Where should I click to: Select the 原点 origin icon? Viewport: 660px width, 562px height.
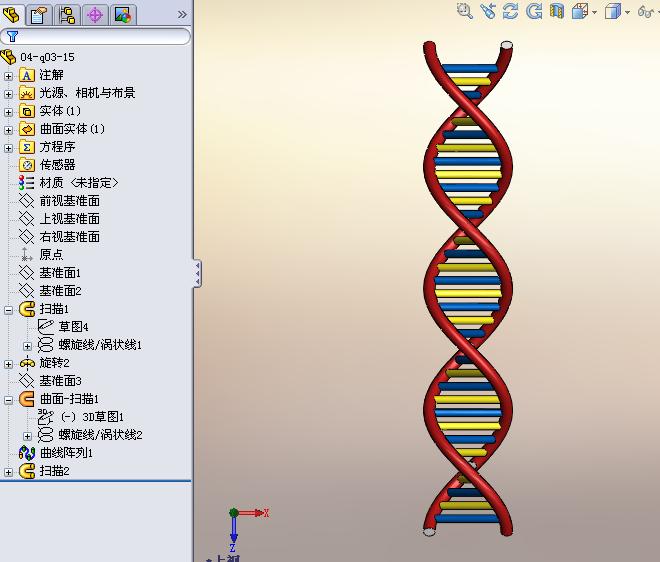point(27,254)
